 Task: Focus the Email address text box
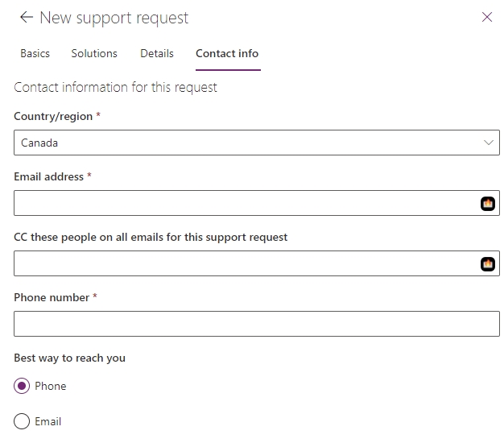(242, 203)
